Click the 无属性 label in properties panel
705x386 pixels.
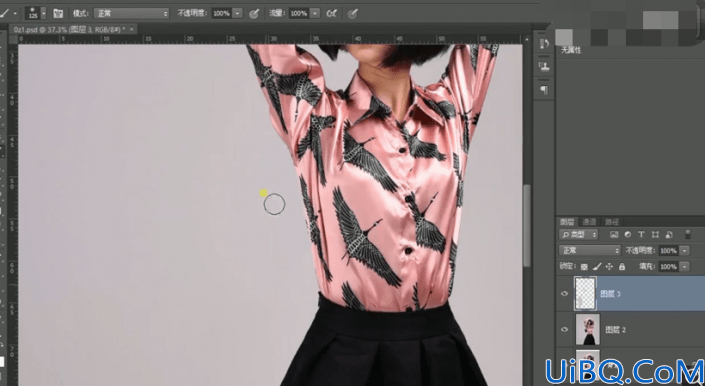[x=571, y=51]
